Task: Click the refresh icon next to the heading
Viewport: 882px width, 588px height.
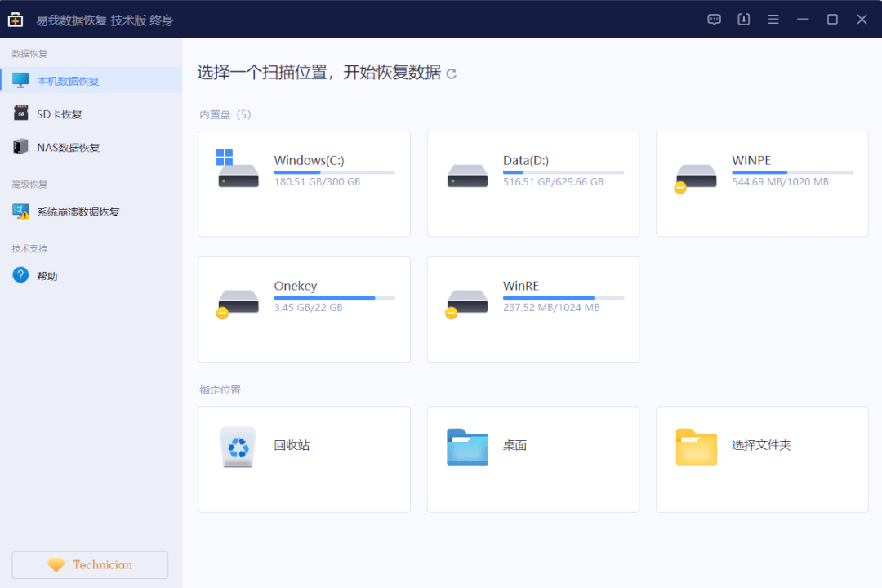Action: [450, 73]
